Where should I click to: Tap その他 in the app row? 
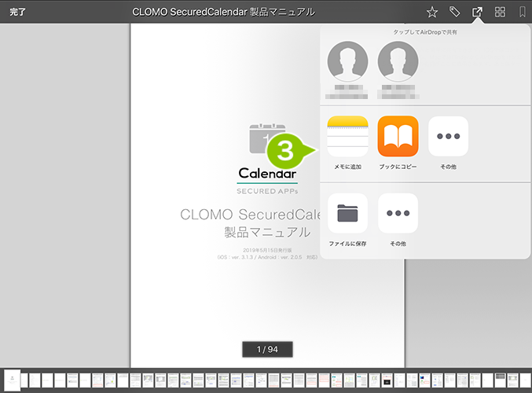point(449,136)
